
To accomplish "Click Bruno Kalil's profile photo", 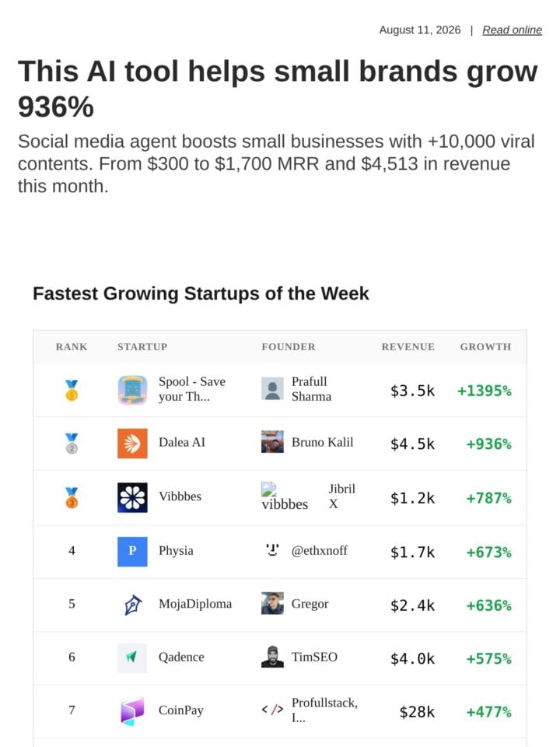I will [x=272, y=442].
